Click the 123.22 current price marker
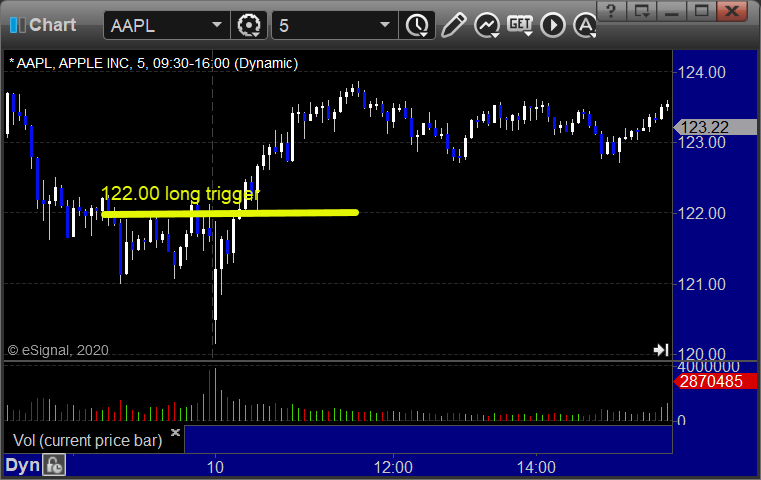This screenshot has width=761, height=480. coord(716,127)
